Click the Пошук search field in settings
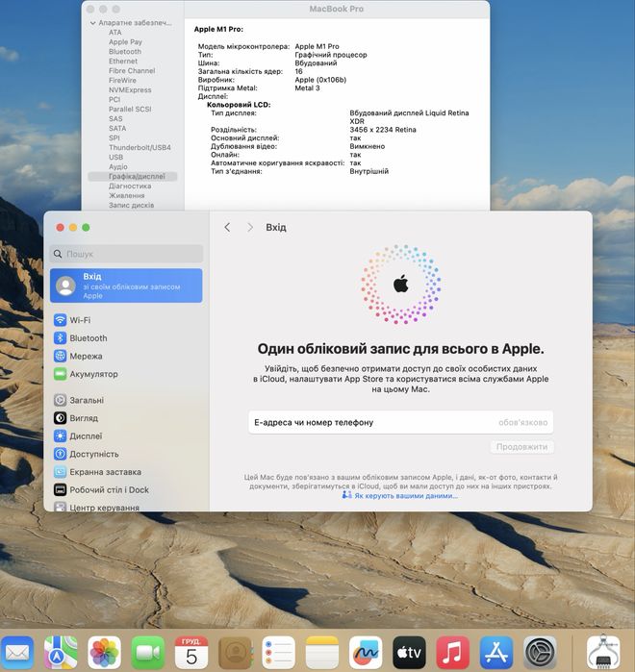The height and width of the screenshot is (672, 635). [126, 254]
